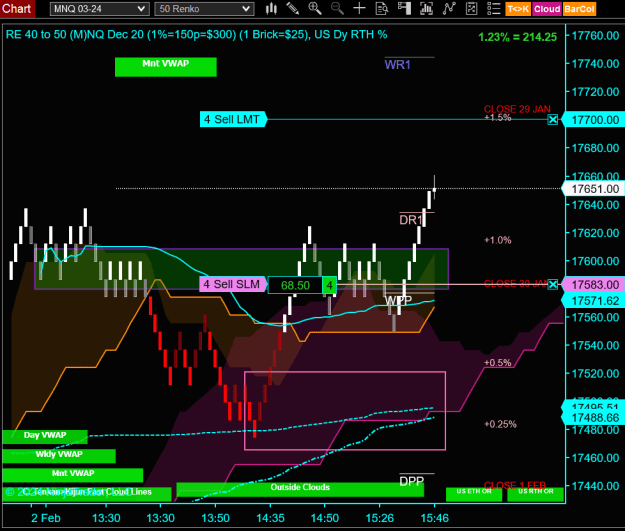Click the 17651.00 current price marker

(594, 189)
